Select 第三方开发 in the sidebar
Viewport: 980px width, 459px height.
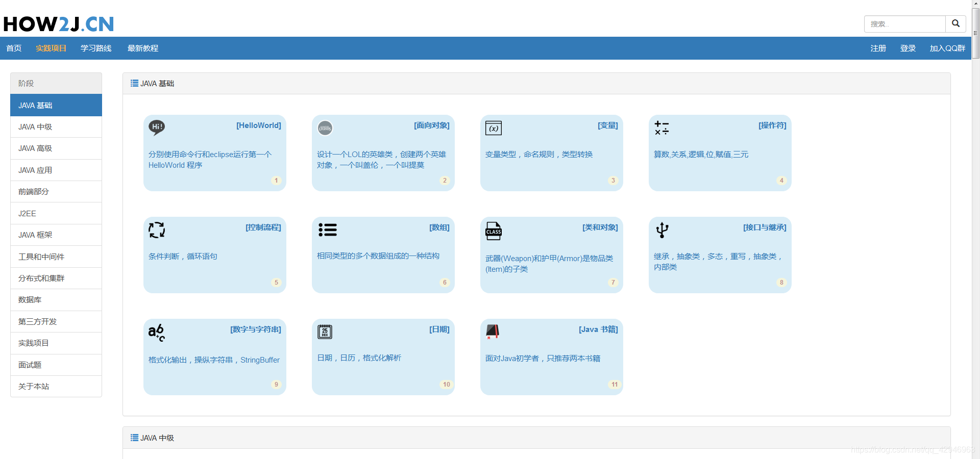click(x=56, y=322)
